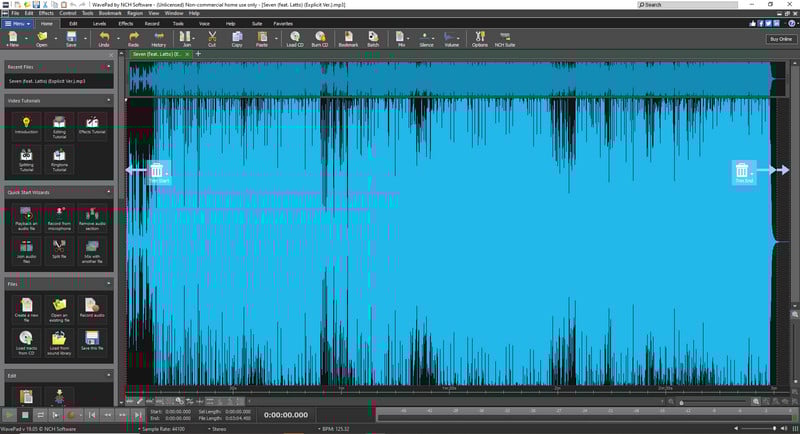The height and width of the screenshot is (434, 800).
Task: Click the Trim Start trash icon
Action: 157,170
